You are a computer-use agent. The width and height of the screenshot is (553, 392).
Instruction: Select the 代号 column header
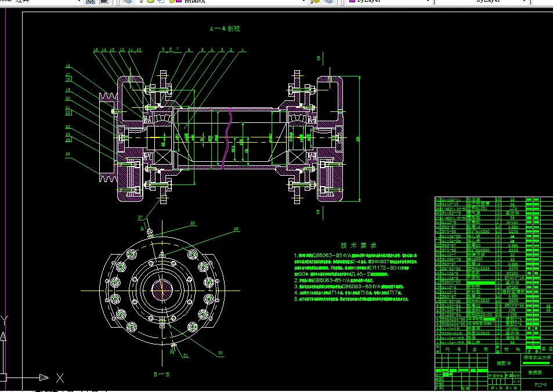pos(453,349)
